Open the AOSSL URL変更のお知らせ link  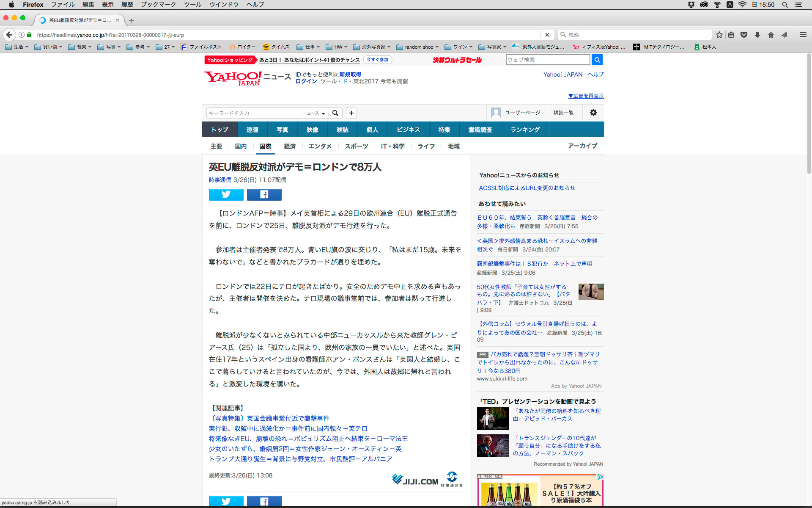[527, 188]
